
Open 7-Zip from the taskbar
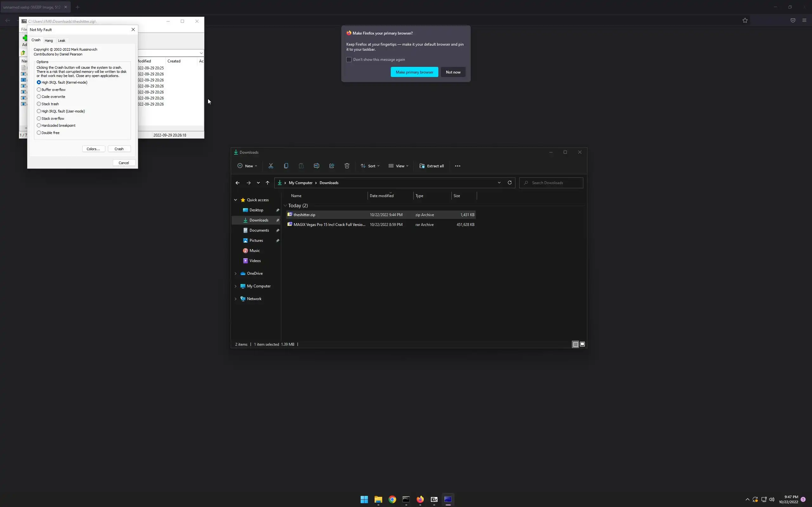[434, 499]
